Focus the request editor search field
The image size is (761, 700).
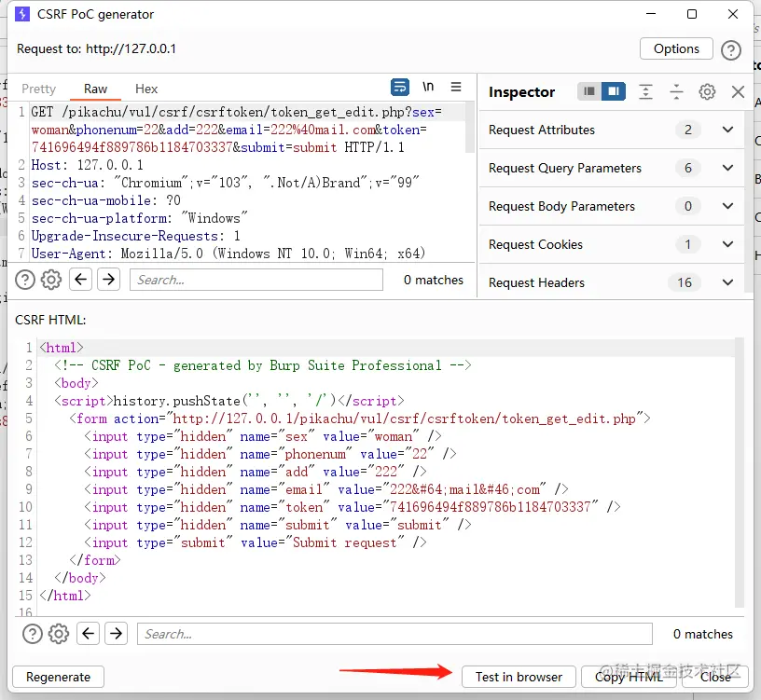click(256, 280)
